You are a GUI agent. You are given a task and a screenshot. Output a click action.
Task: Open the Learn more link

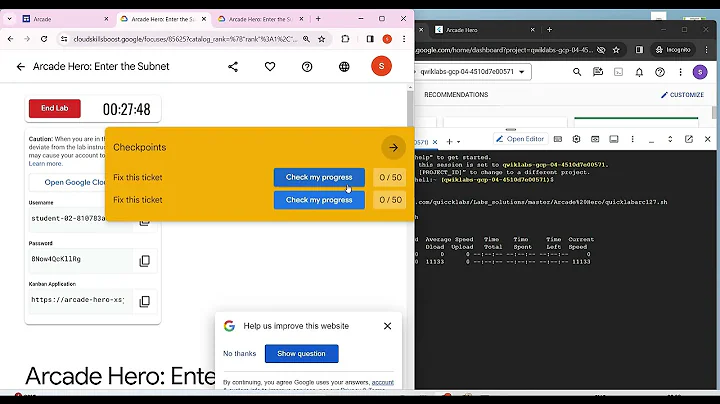(x=45, y=164)
